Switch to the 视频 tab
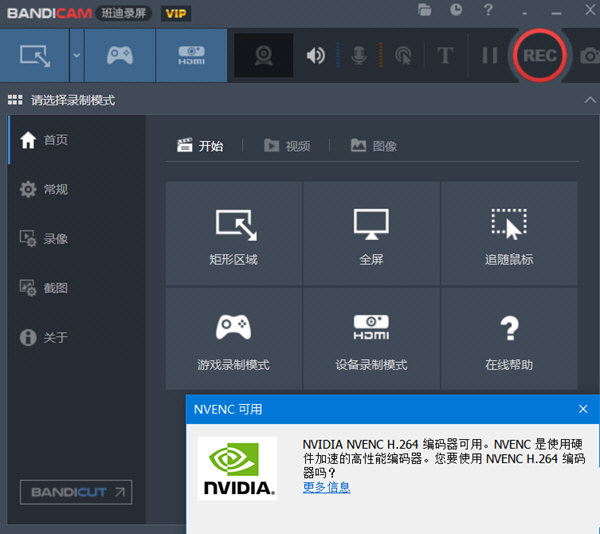600x534 pixels. 287,146
